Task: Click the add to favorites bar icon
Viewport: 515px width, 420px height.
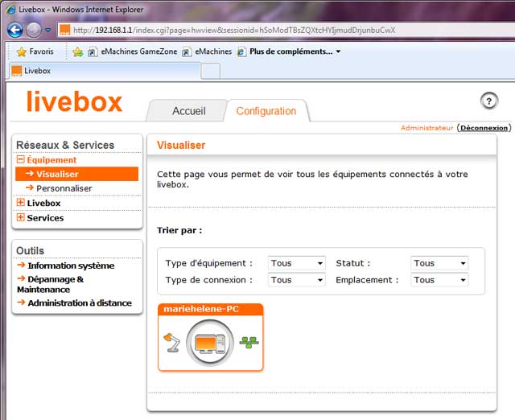Action: coord(78,51)
